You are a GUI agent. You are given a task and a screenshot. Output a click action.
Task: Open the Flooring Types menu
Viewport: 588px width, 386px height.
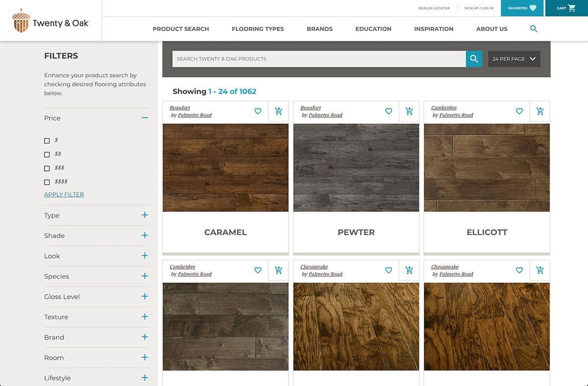(x=258, y=29)
